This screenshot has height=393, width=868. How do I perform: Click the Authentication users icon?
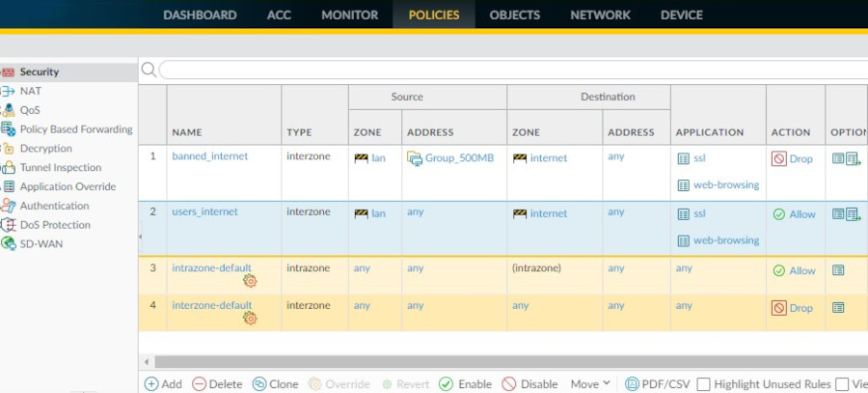(x=8, y=206)
